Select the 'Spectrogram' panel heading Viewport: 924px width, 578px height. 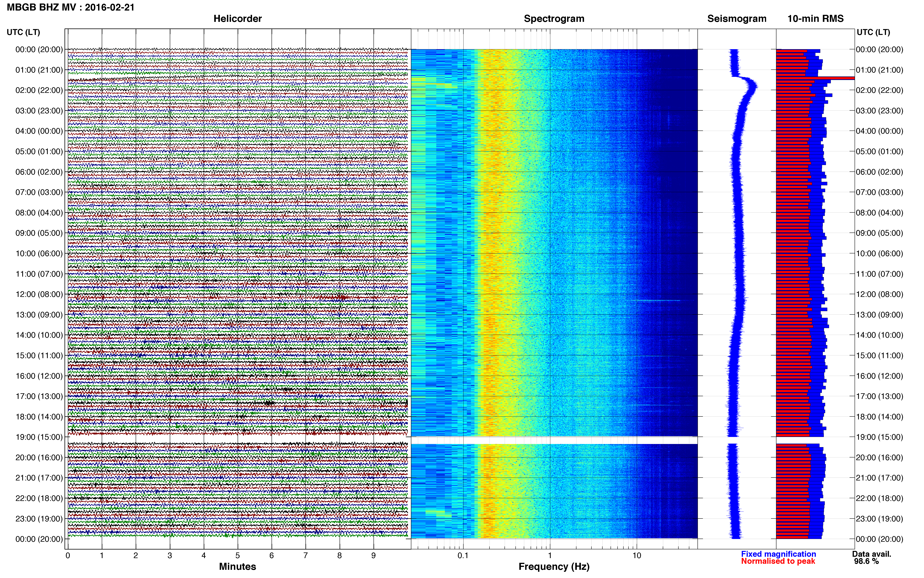click(x=554, y=18)
